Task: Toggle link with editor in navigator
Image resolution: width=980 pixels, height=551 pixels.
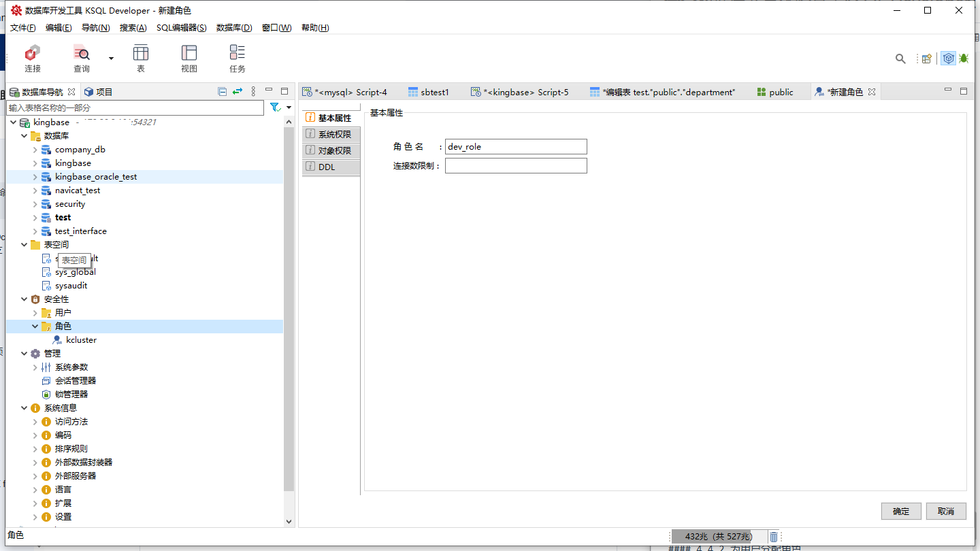Action: click(237, 92)
